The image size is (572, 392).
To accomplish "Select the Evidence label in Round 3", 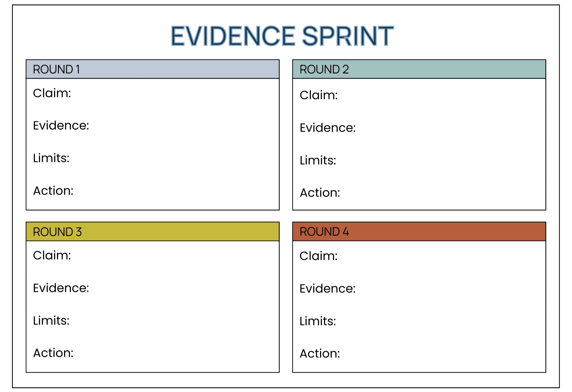I will [x=61, y=288].
